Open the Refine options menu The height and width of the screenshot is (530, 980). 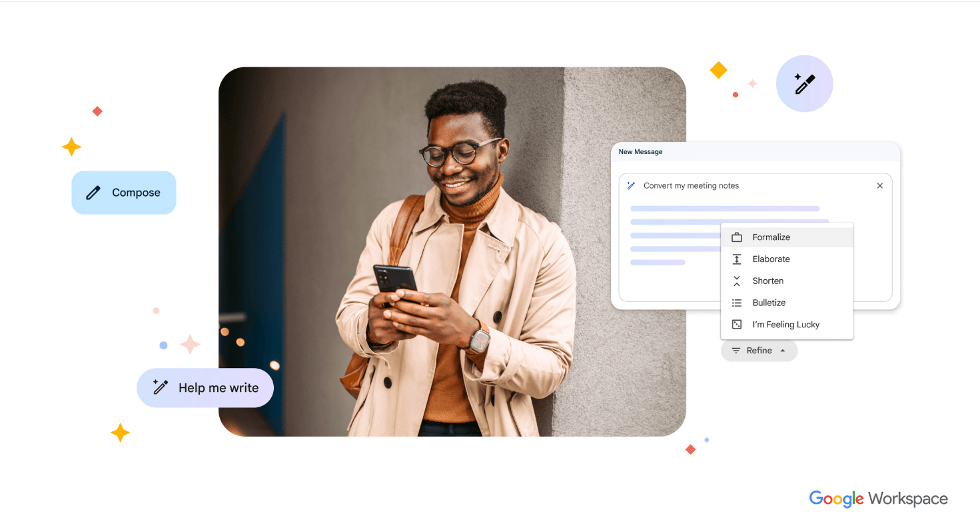759,350
